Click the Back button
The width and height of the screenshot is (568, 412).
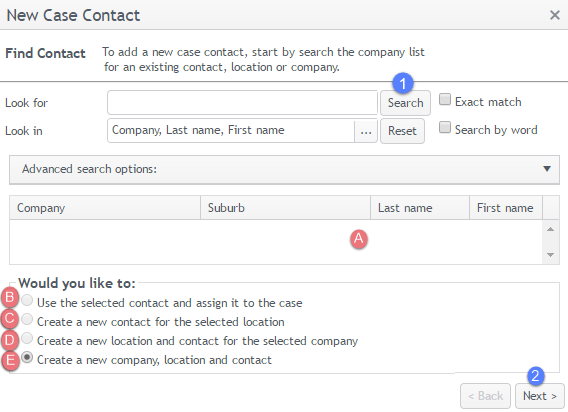tap(485, 396)
